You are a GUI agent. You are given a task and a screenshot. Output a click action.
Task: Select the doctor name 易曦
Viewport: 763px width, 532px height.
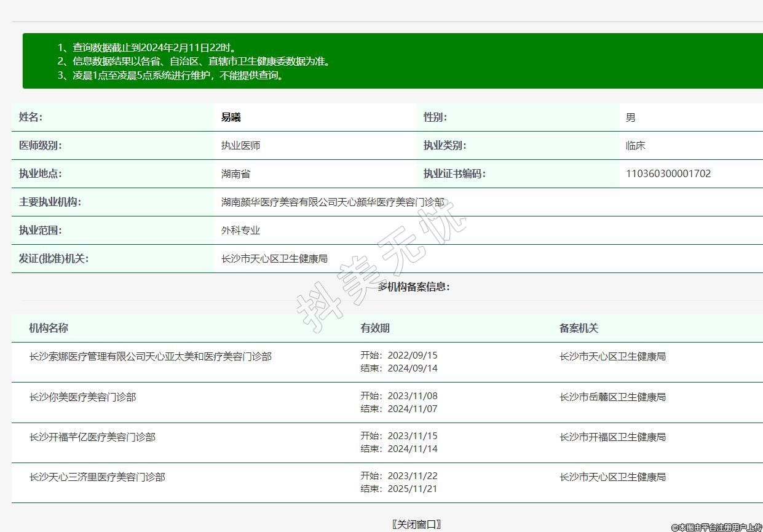(x=231, y=117)
